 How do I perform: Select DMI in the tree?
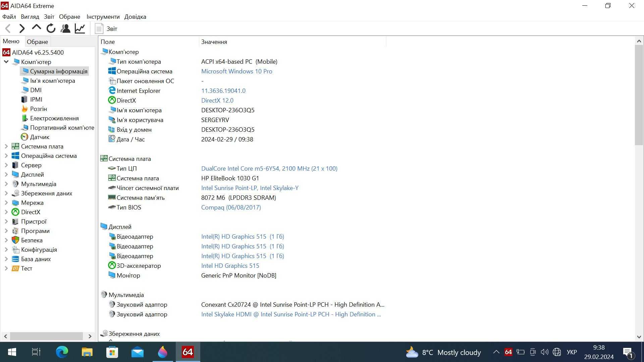click(32, 90)
